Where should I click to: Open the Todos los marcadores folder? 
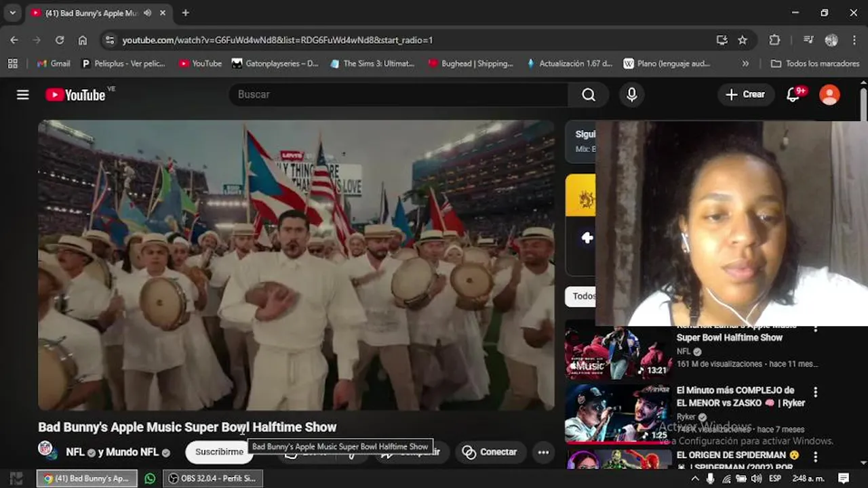(x=815, y=64)
